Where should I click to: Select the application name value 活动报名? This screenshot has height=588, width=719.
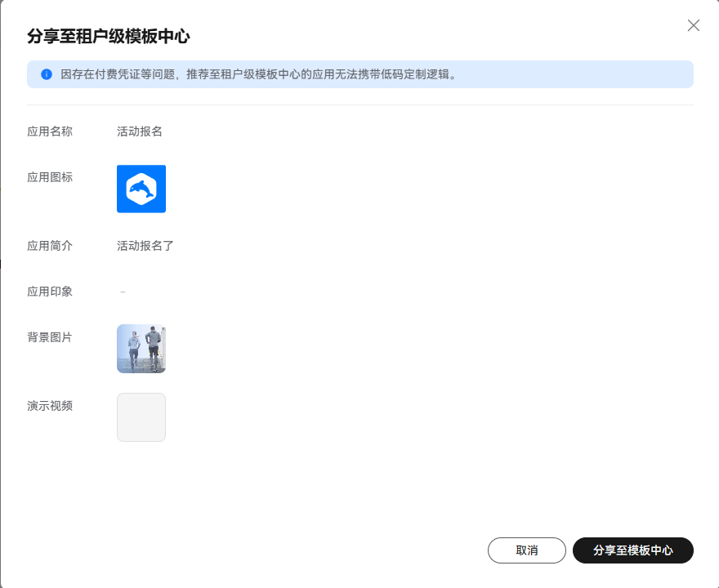[140, 131]
